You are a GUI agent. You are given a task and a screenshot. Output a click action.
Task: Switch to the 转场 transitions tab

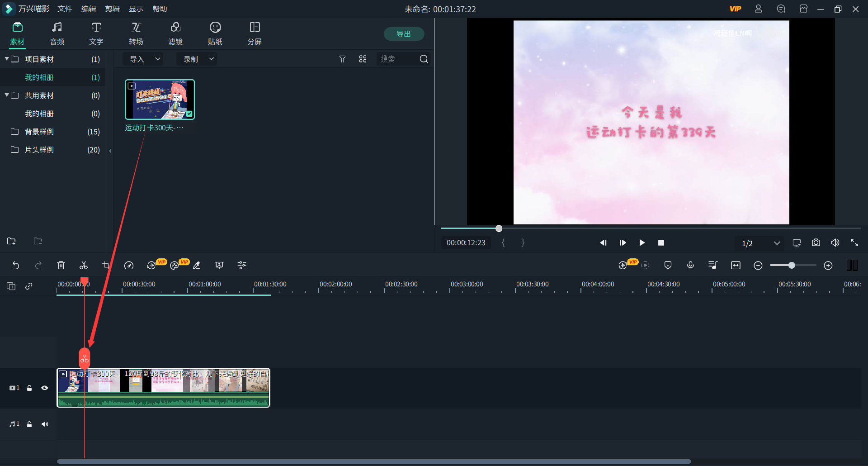point(136,34)
